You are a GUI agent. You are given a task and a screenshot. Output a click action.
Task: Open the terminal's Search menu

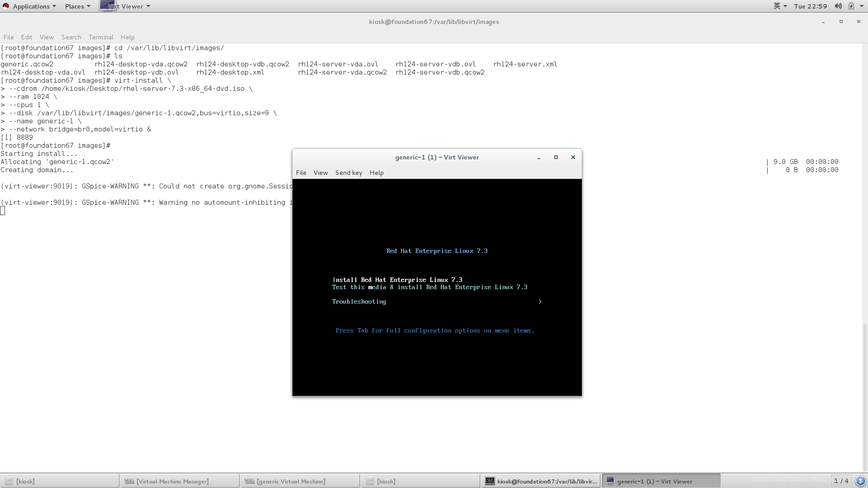coord(71,37)
